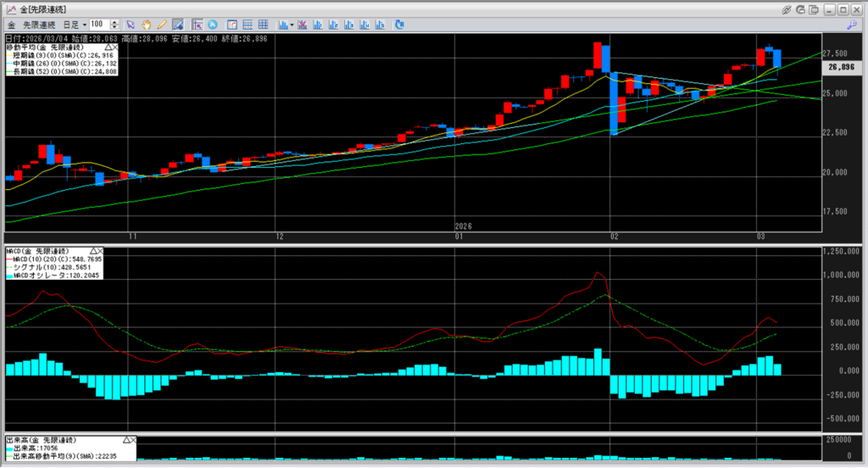This screenshot has width=868, height=468.
Task: Close the 出来高 volume legend
Action: (131, 440)
